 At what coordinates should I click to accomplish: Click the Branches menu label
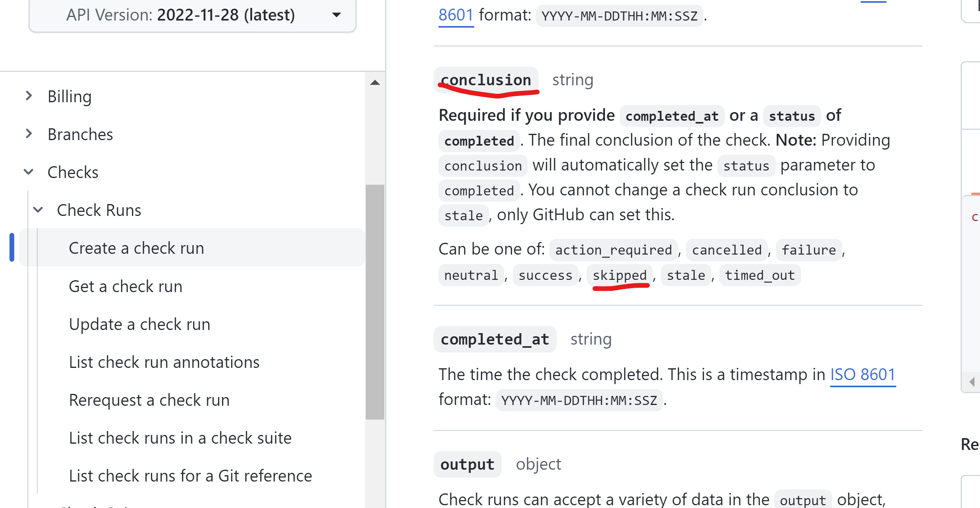click(x=80, y=134)
